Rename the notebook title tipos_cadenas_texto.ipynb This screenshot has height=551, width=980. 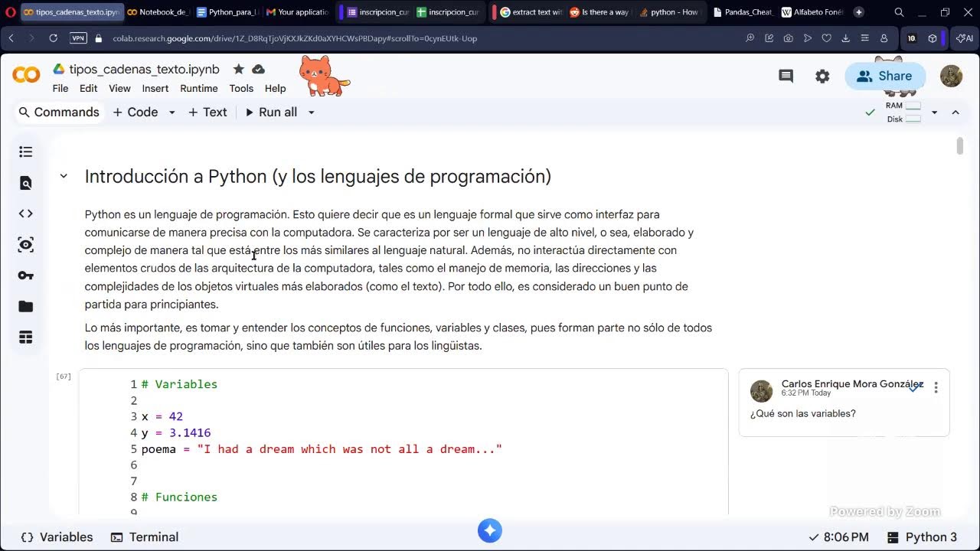[x=144, y=69]
